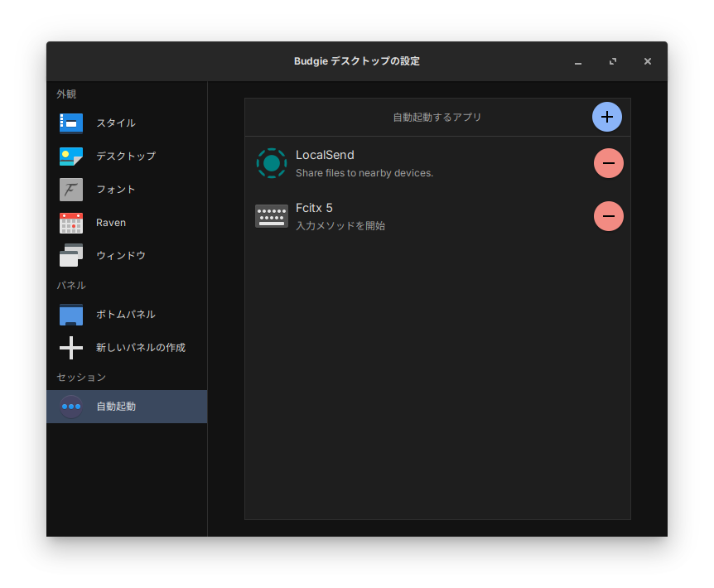
Task: Click the デスクトップ picture icon
Action: point(71,156)
